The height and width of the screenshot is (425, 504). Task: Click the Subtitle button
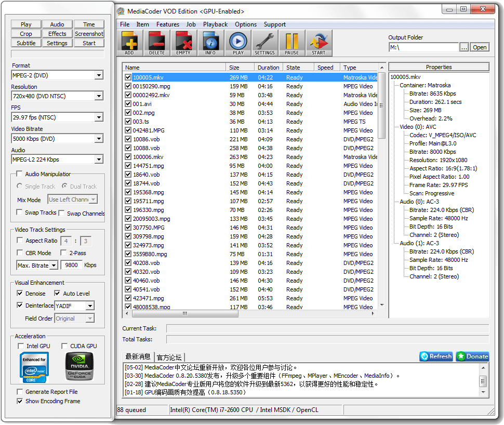(26, 43)
